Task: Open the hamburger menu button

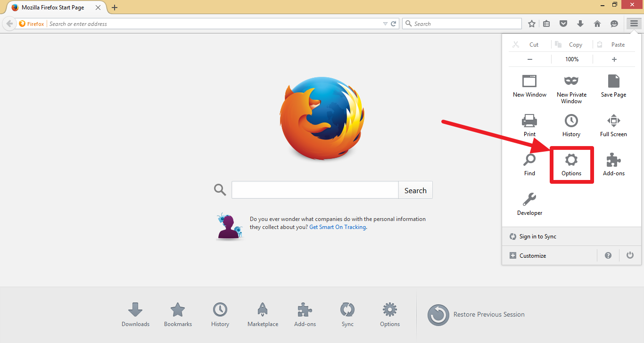Action: (634, 24)
